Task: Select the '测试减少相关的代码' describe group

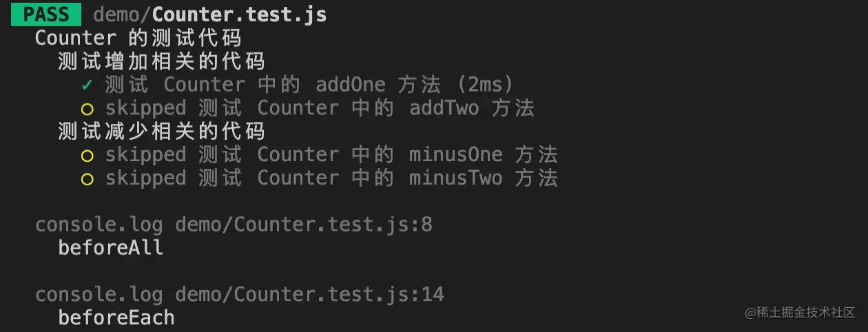Action: click(x=161, y=132)
